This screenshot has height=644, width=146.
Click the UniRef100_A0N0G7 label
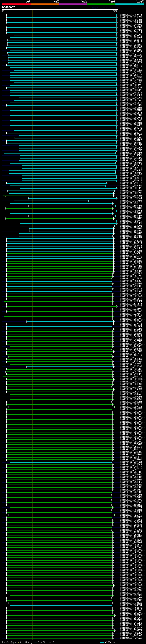[x=131, y=47]
